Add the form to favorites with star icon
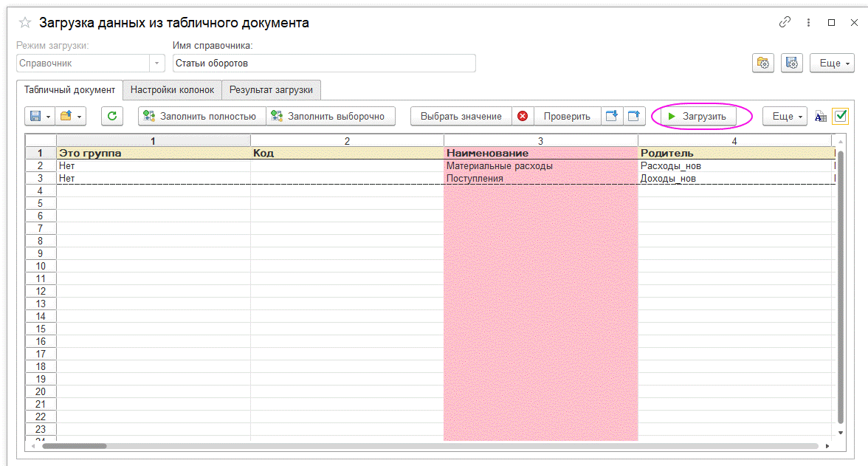868x466 pixels. click(x=25, y=23)
